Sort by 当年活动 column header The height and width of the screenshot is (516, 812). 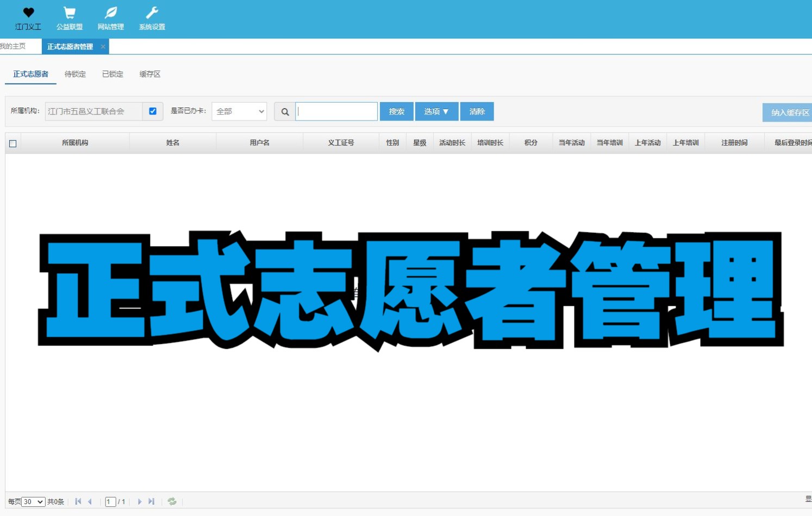click(x=572, y=143)
